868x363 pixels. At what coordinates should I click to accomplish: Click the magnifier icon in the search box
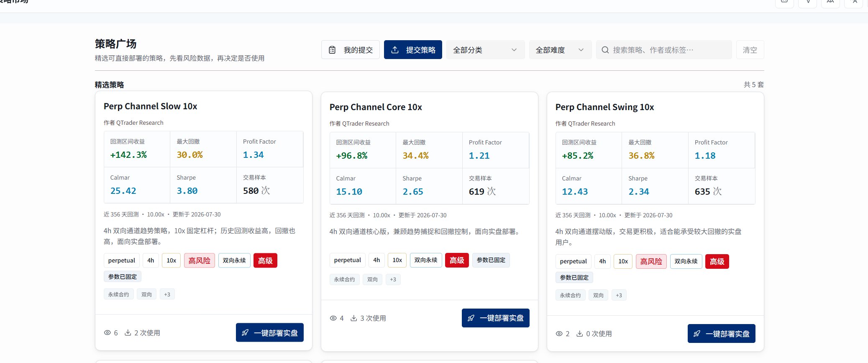coord(605,50)
